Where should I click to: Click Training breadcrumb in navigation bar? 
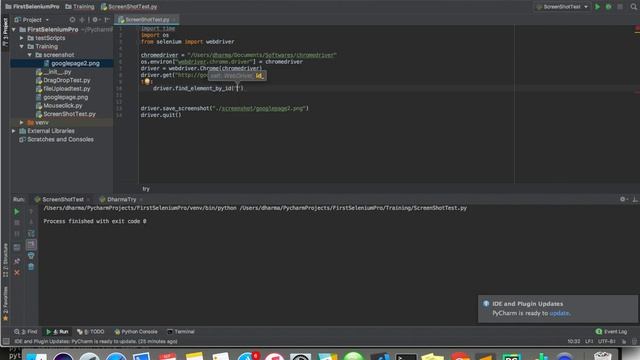tap(80, 7)
